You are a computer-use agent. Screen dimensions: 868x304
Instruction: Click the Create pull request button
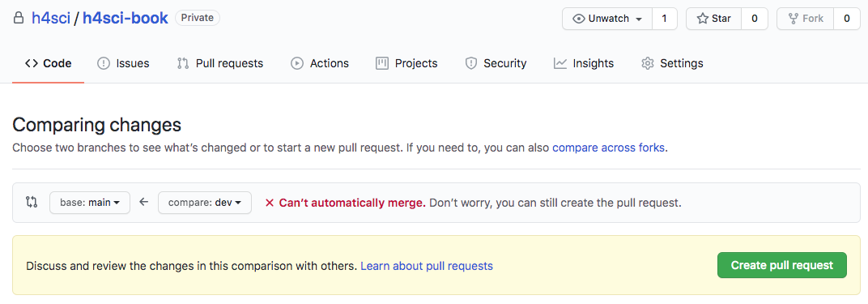(x=781, y=265)
